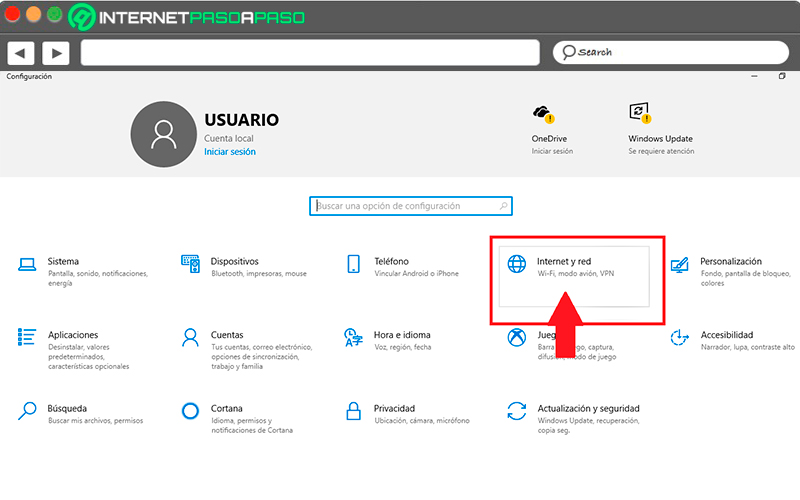Click the browser address bar

[310, 53]
